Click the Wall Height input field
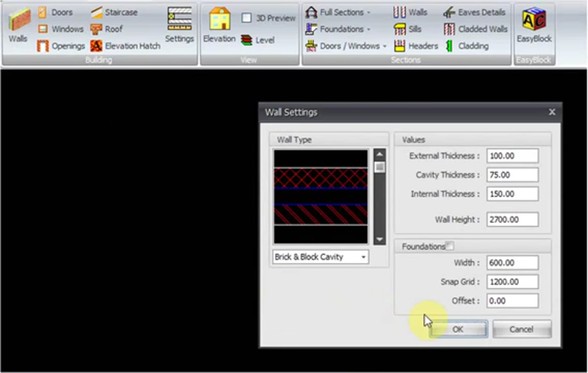The height and width of the screenshot is (373, 588). (x=513, y=219)
